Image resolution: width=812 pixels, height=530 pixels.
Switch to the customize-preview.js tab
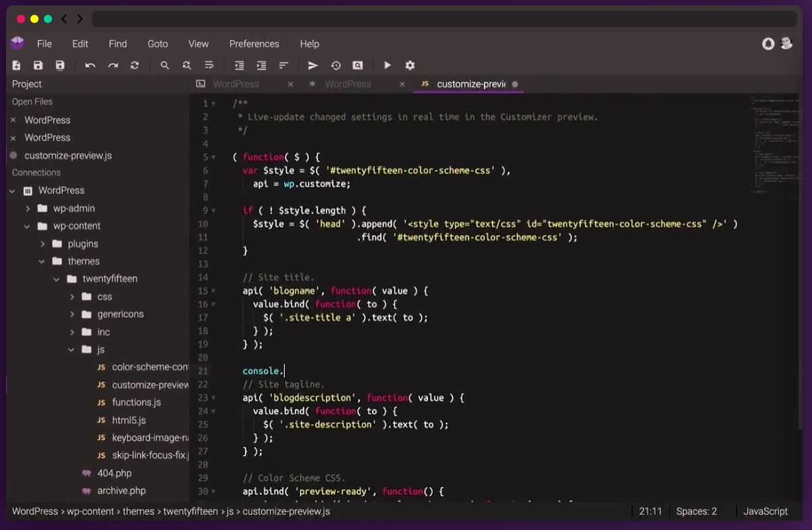pos(470,84)
